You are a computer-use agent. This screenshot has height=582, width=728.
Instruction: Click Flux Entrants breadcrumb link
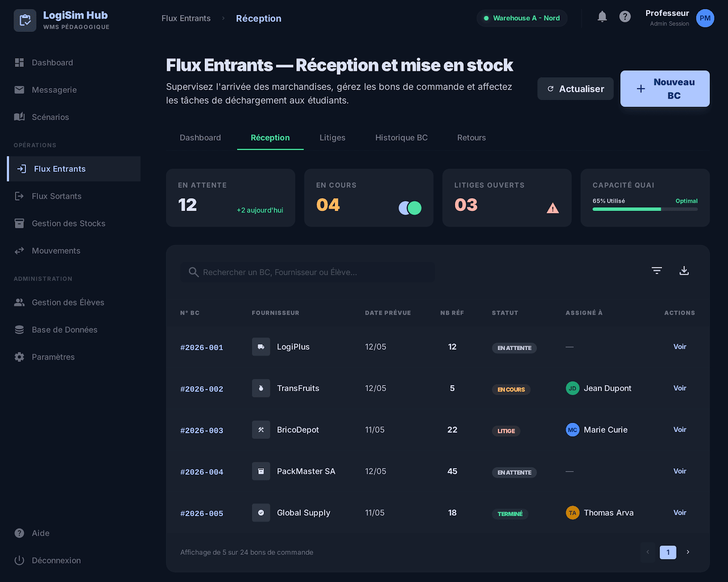tap(186, 19)
